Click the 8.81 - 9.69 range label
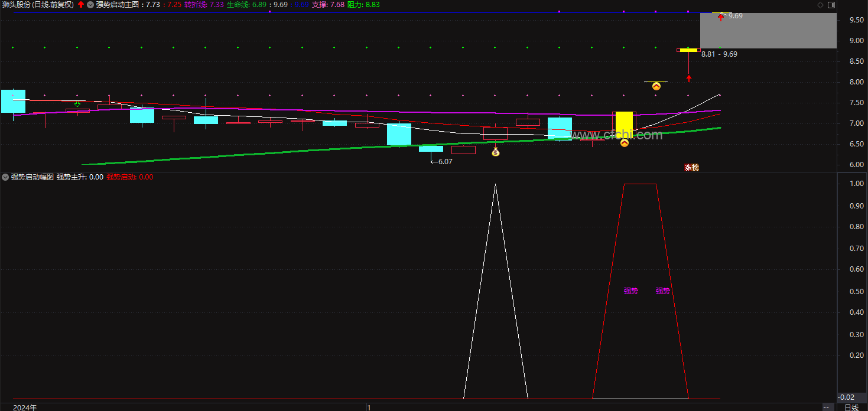Screen dimensions: 868x411 click(719, 54)
